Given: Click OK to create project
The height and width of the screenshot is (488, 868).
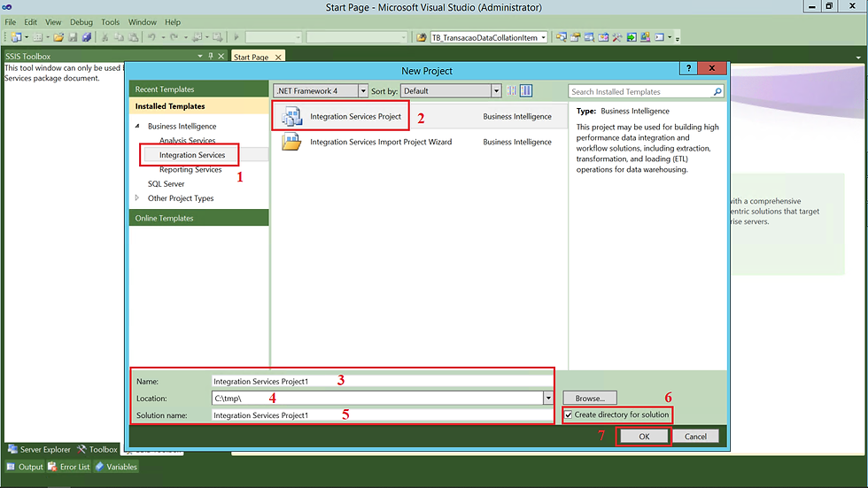Looking at the screenshot, I should tap(644, 436).
